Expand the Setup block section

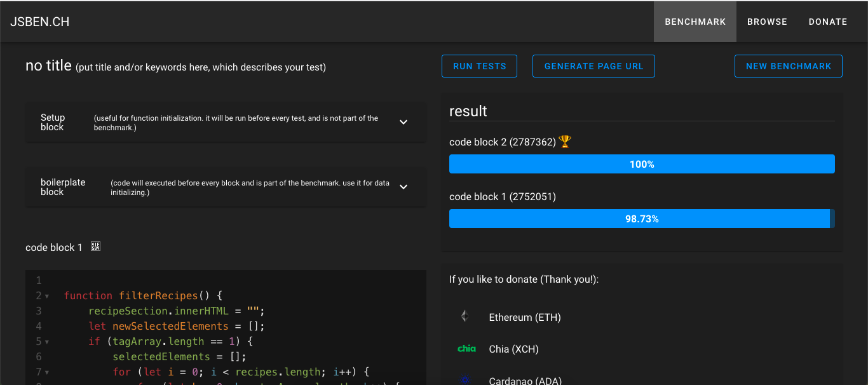(403, 121)
